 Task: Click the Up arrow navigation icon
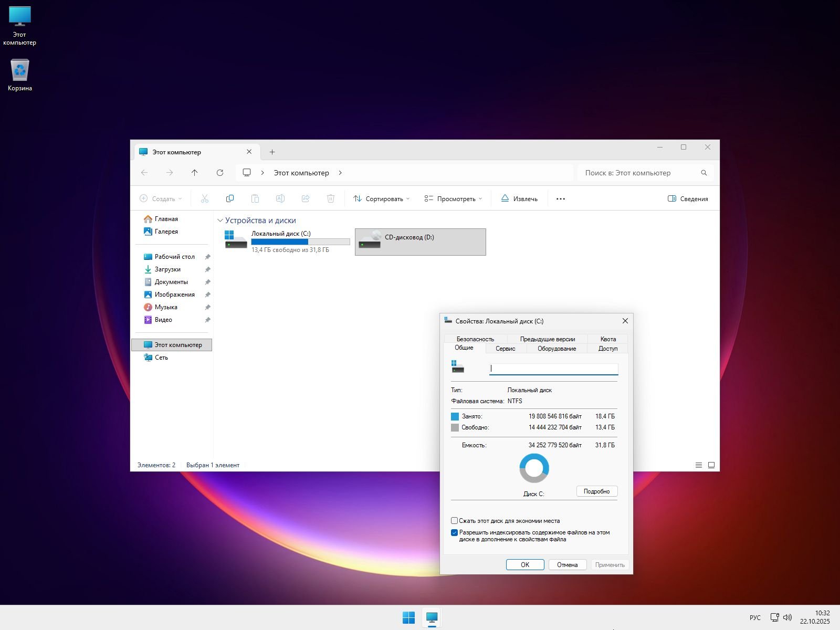coord(195,173)
